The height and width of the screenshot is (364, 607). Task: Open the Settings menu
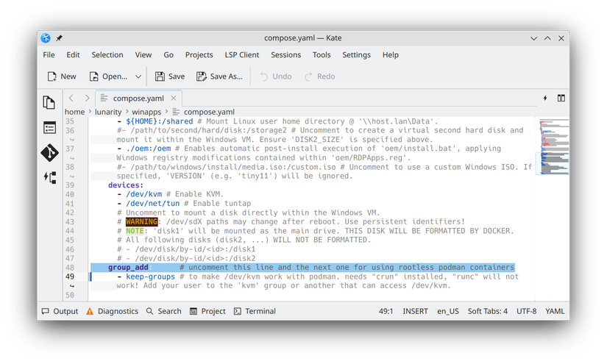[x=356, y=55]
